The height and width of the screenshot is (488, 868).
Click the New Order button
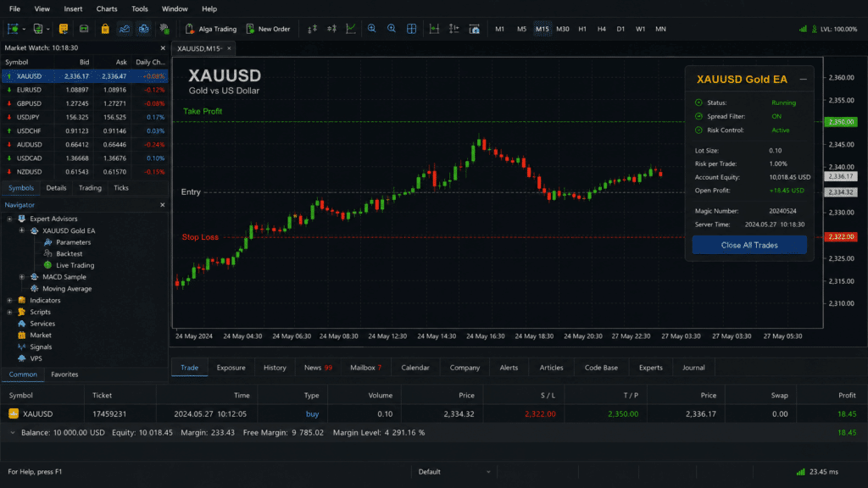(x=268, y=29)
